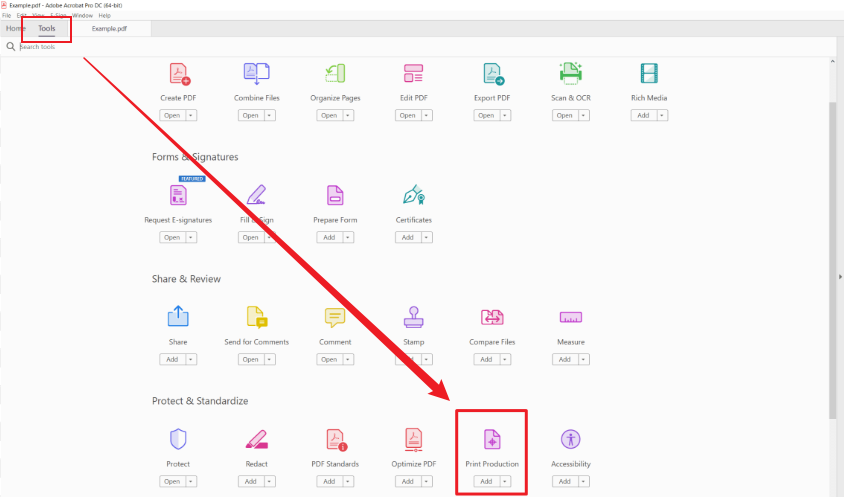The width and height of the screenshot is (844, 497).
Task: Select the Compare Files icon
Action: (492, 317)
